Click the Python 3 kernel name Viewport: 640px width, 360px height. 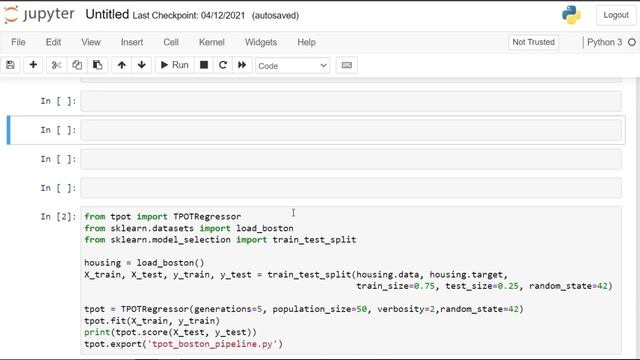604,42
